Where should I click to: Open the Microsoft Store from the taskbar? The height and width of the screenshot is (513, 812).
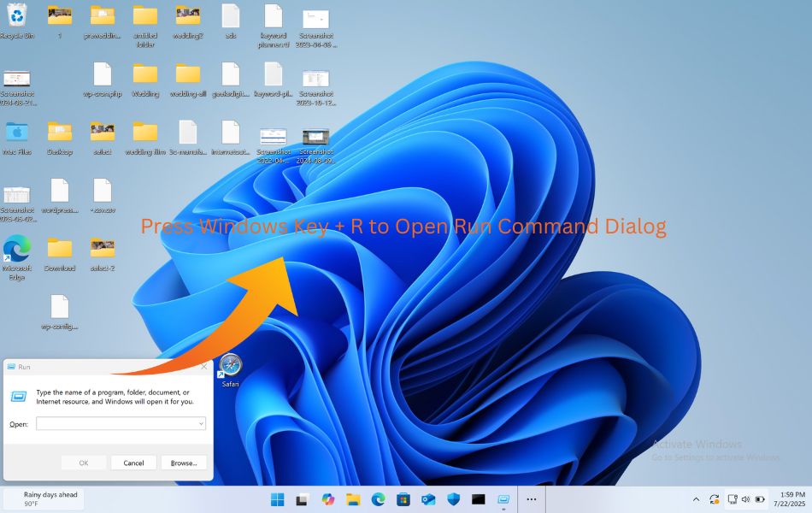402,498
